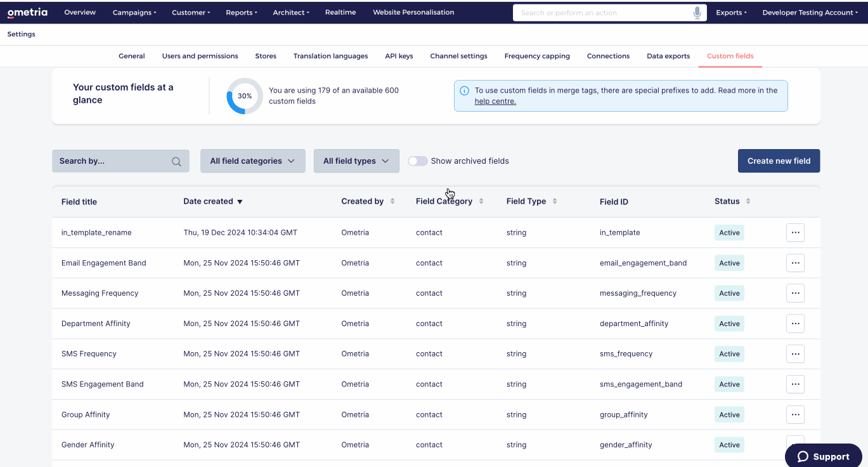
Task: Click the Field ID column header
Action: click(x=614, y=202)
